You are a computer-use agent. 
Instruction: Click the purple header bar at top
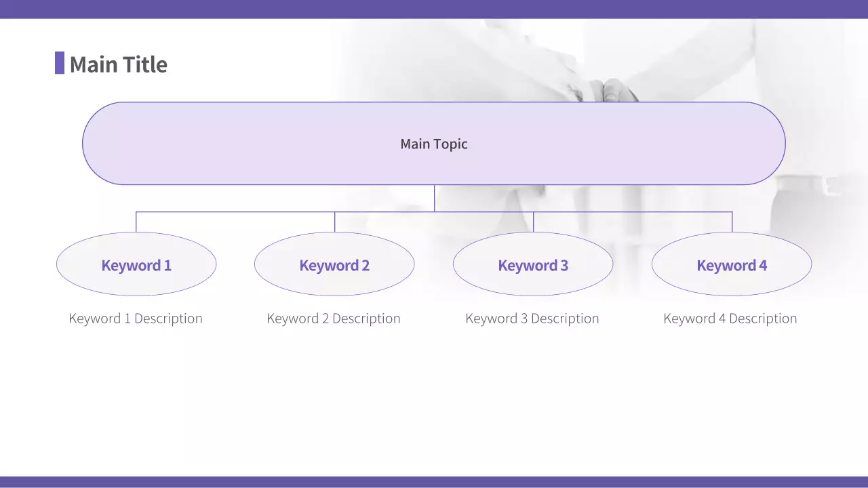(x=434, y=9)
